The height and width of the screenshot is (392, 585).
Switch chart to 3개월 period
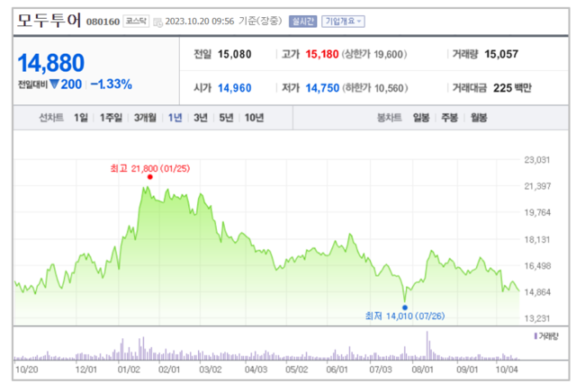point(145,118)
